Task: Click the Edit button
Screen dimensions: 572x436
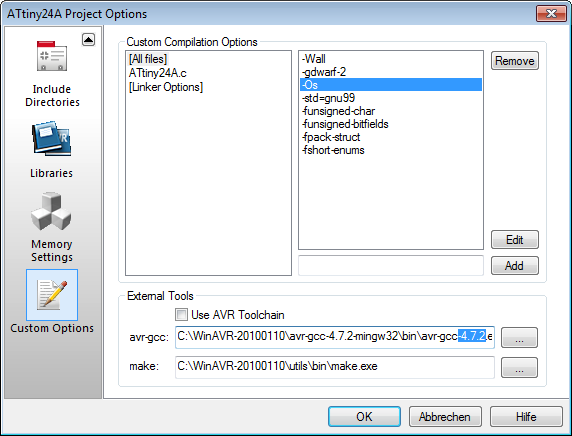Action: (x=515, y=240)
